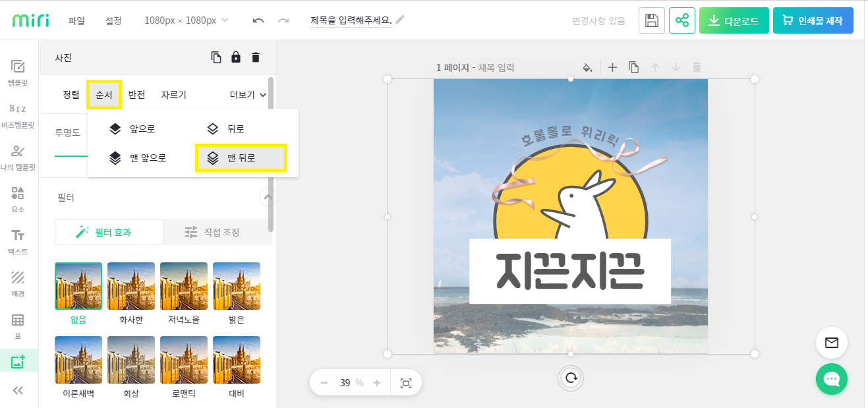Click the rotate handle below the canvas
Image resolution: width=868 pixels, height=408 pixels.
pyautogui.click(x=571, y=378)
